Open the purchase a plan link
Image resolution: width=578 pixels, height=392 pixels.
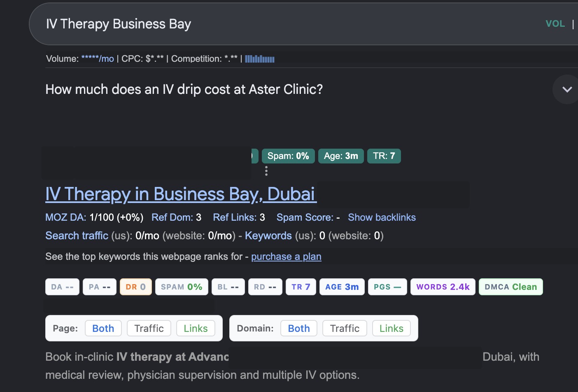286,257
